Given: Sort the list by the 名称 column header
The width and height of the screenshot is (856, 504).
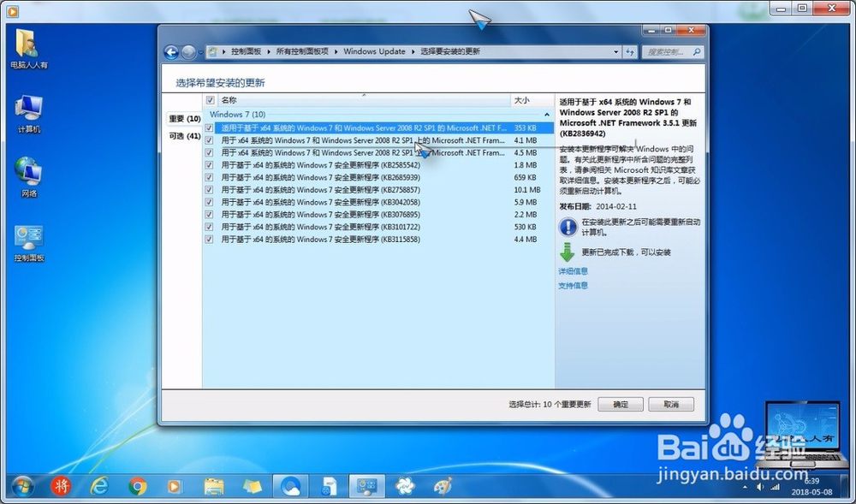Looking at the screenshot, I should [x=364, y=100].
